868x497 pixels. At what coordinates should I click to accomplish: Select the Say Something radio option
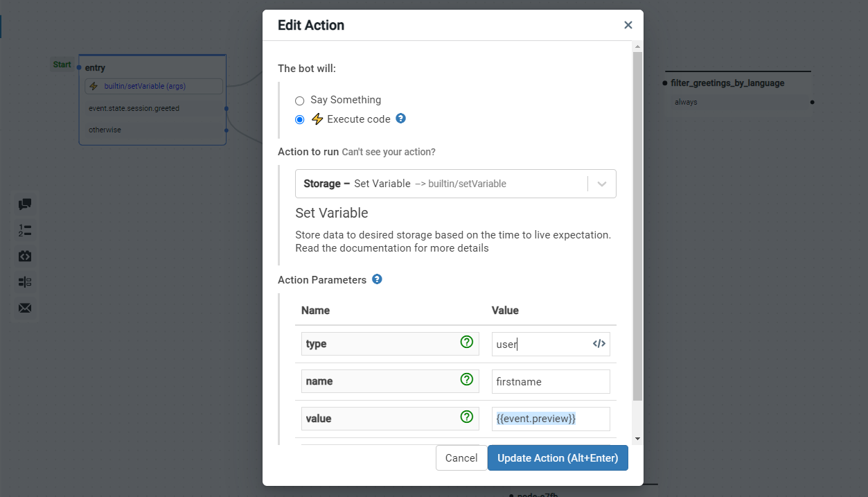(x=300, y=101)
